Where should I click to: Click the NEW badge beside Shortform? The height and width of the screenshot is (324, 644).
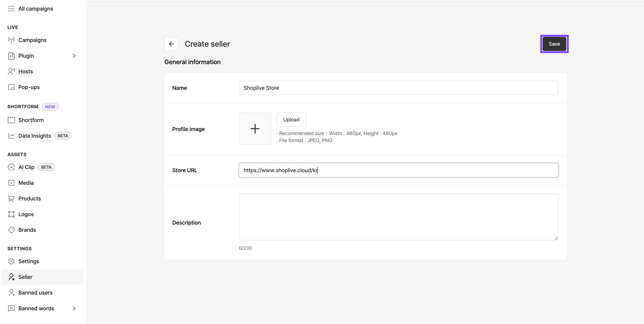(50, 107)
